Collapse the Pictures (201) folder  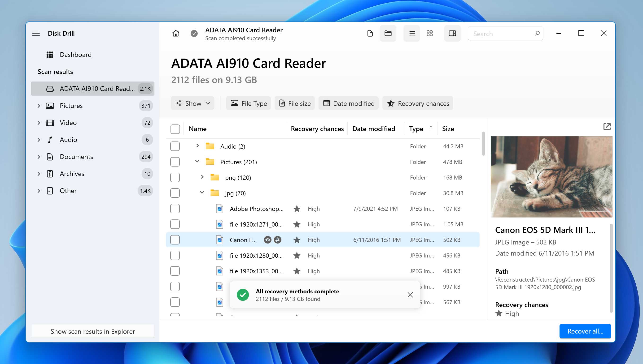197,161
